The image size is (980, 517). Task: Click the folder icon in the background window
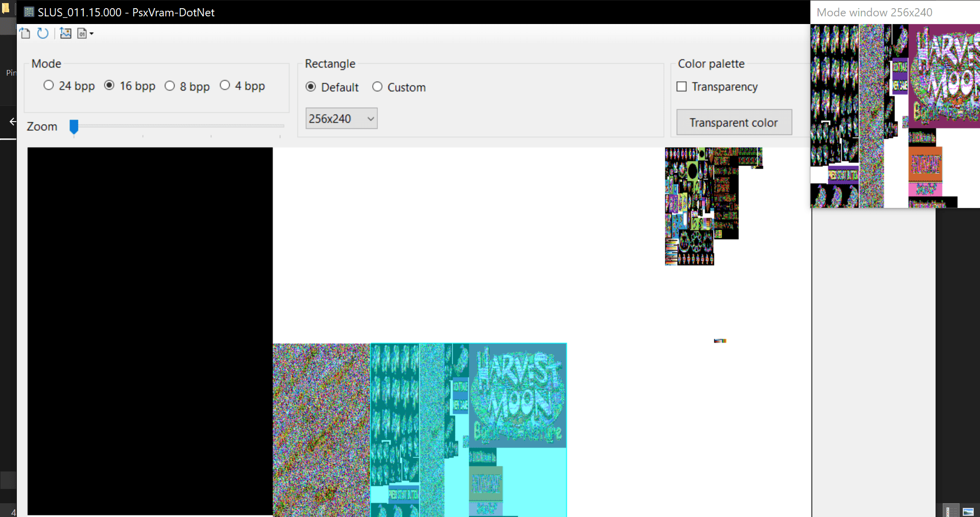pos(6,8)
